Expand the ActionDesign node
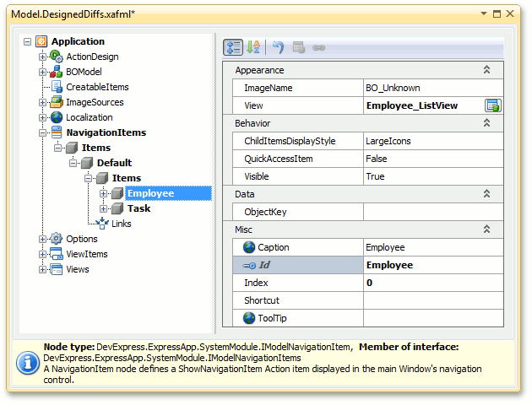Viewport: 532px width, 405px height. click(42, 57)
